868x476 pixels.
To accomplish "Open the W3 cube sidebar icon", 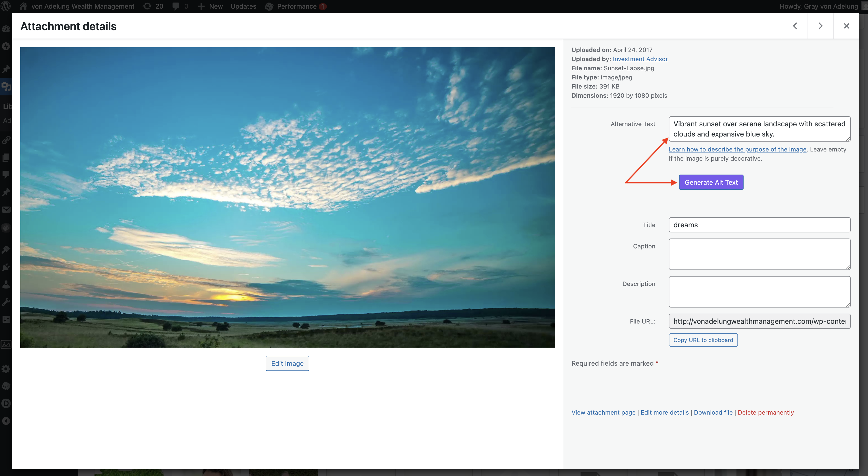I will pyautogui.click(x=6, y=386).
